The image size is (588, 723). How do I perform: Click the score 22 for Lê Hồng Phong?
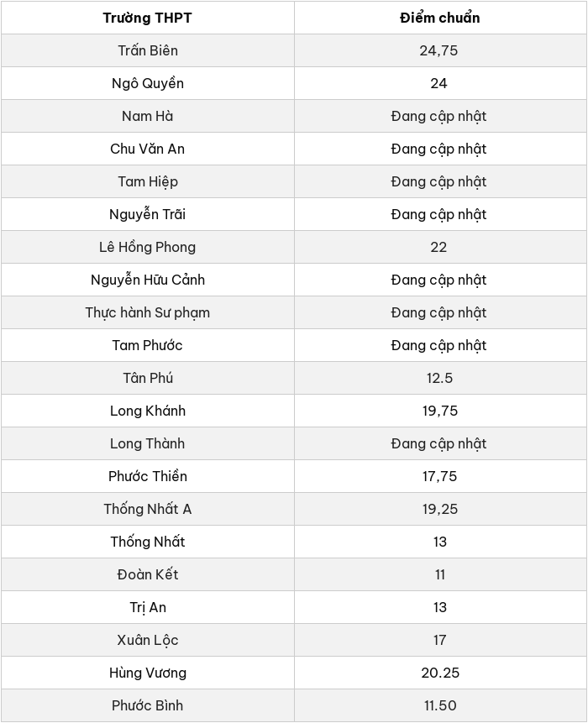(x=438, y=247)
